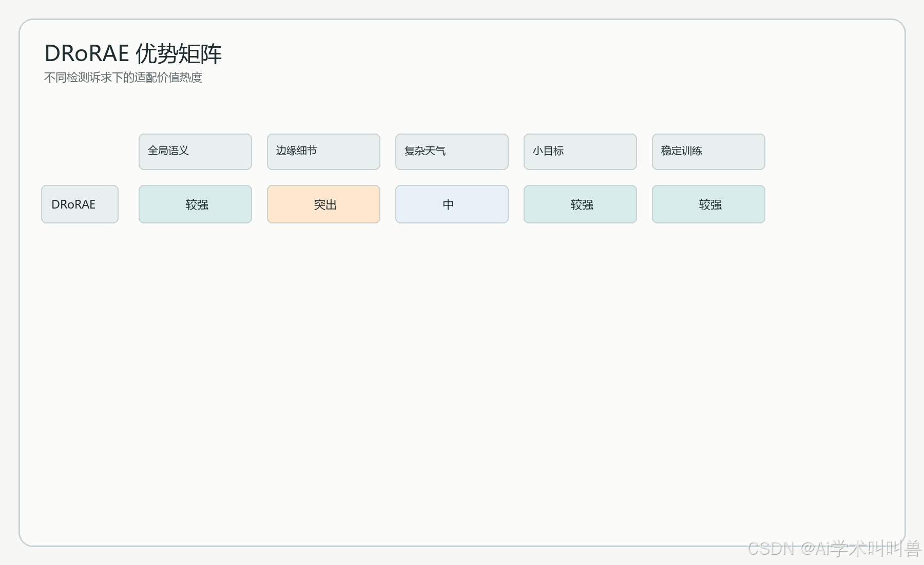Click the orange 突出 cell
This screenshot has width=924, height=565.
(x=323, y=204)
